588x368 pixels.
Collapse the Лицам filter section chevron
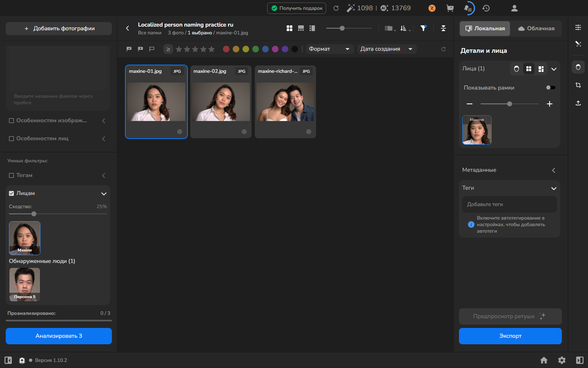pos(104,194)
